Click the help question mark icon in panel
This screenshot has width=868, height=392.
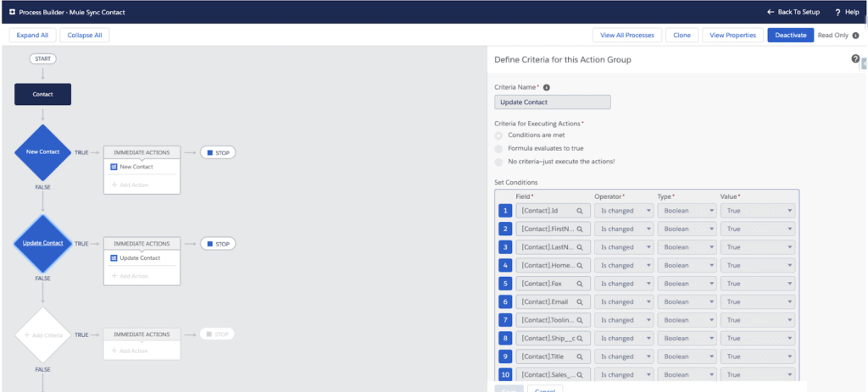855,58
